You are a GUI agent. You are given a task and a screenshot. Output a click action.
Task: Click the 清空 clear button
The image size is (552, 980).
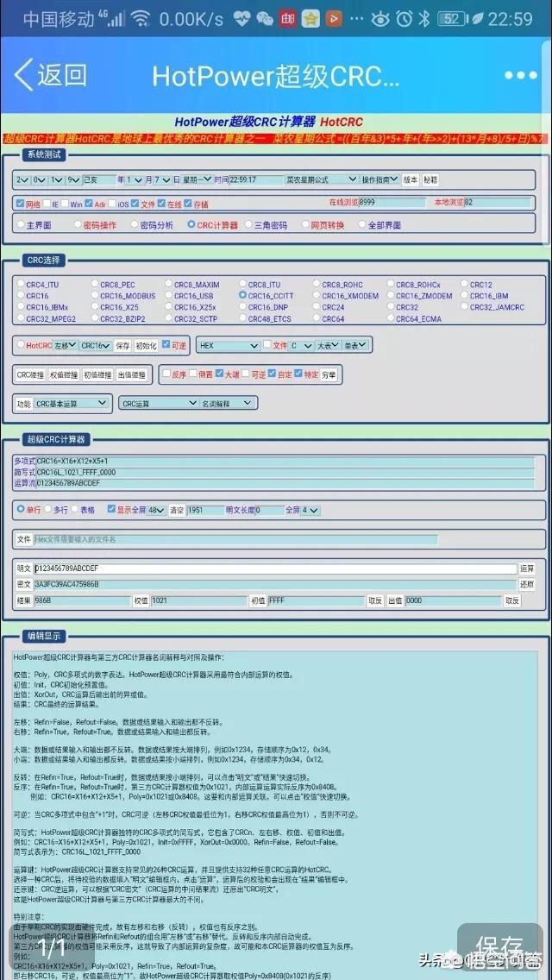(x=176, y=510)
